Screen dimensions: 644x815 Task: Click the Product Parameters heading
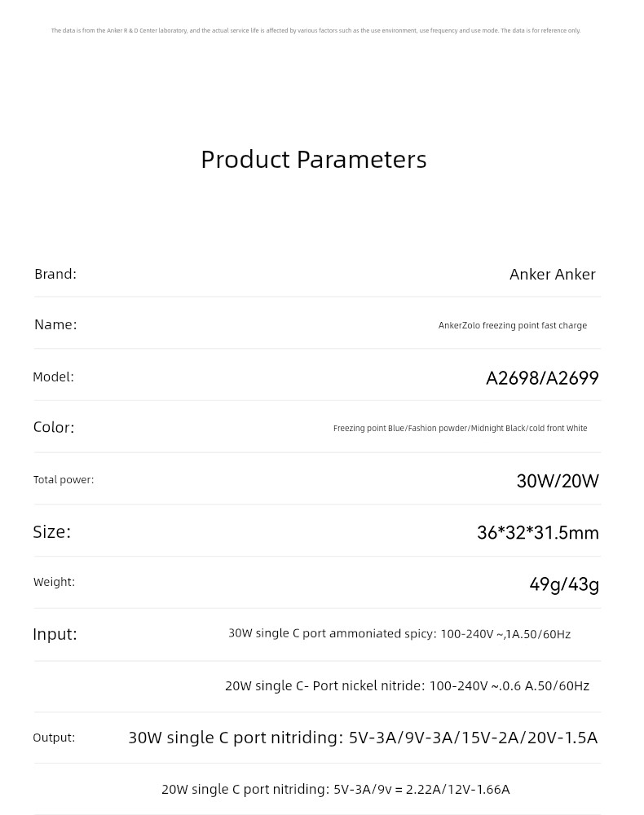[x=313, y=160]
